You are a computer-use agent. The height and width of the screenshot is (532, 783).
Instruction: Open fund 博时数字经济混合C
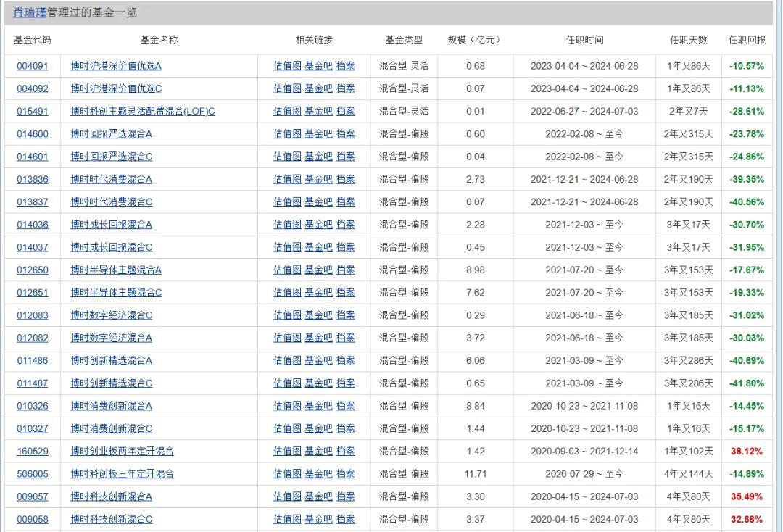pyautogui.click(x=112, y=315)
